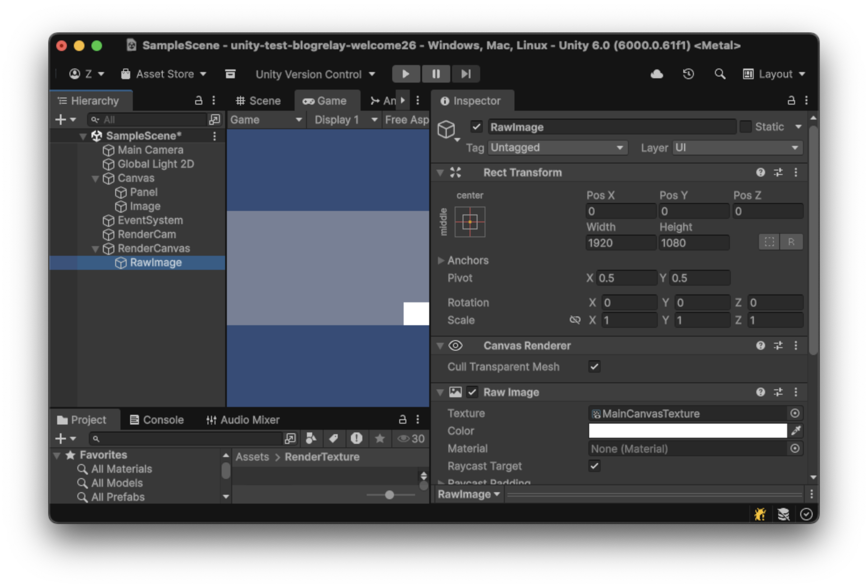The image size is (868, 588).
Task: Open Unity cloud services icon
Action: [x=656, y=74]
